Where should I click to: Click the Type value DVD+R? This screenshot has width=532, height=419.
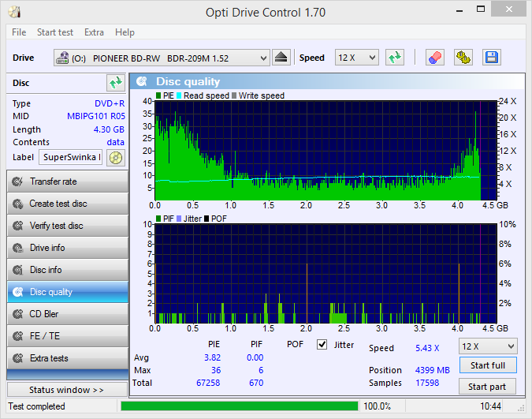[x=110, y=103]
